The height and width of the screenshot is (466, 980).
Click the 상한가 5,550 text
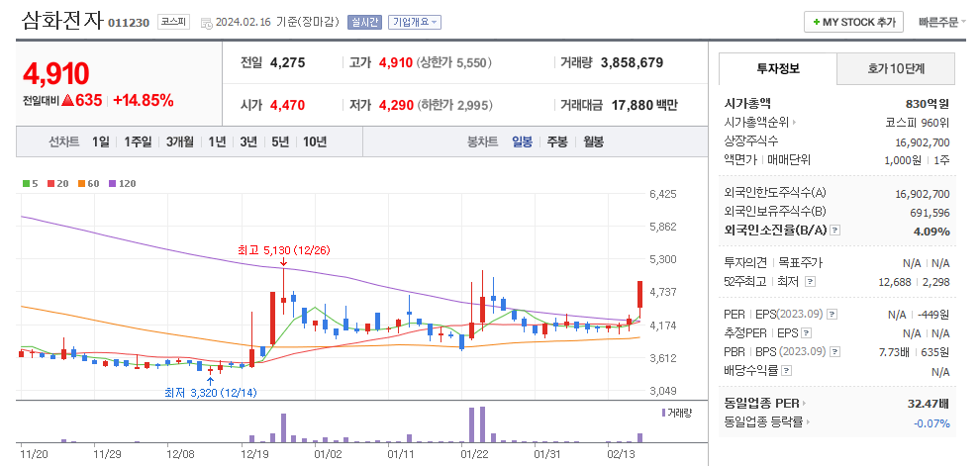pyautogui.click(x=454, y=62)
